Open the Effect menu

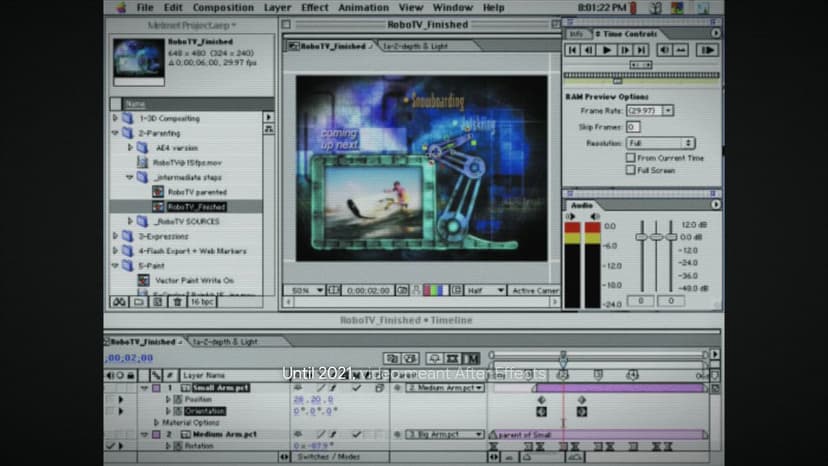(x=315, y=7)
